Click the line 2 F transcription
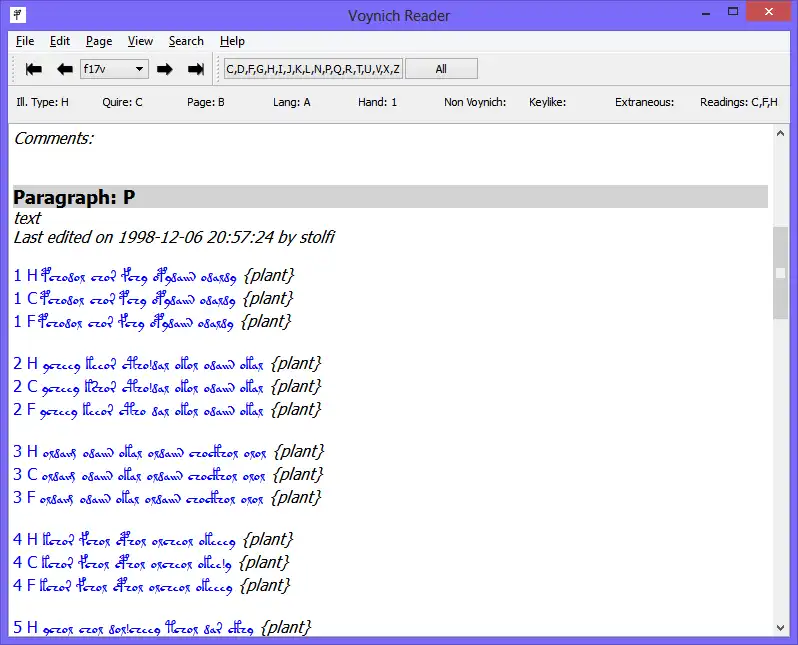Image resolution: width=798 pixels, height=645 pixels. (167, 410)
